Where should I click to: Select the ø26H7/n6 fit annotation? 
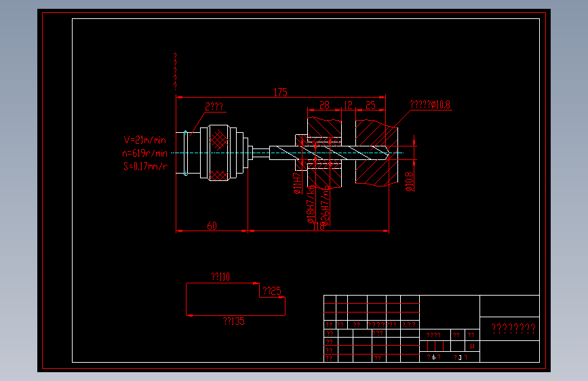click(325, 205)
